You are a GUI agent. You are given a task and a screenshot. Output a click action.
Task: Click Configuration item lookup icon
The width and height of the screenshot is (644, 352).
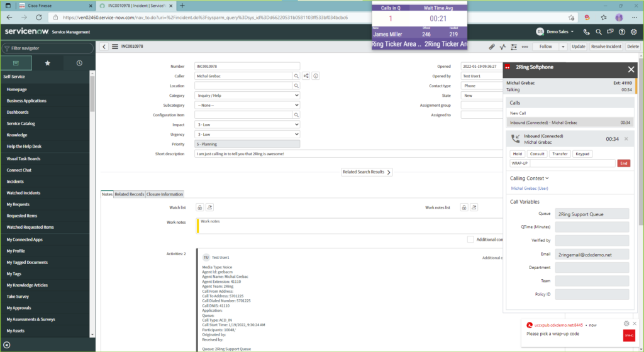[296, 115]
